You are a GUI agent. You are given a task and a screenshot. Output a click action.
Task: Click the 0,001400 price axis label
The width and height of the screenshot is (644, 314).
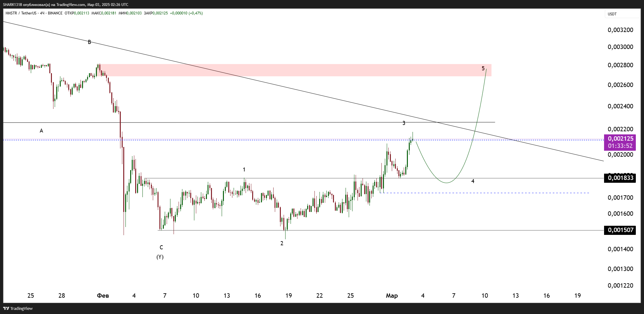(620, 249)
